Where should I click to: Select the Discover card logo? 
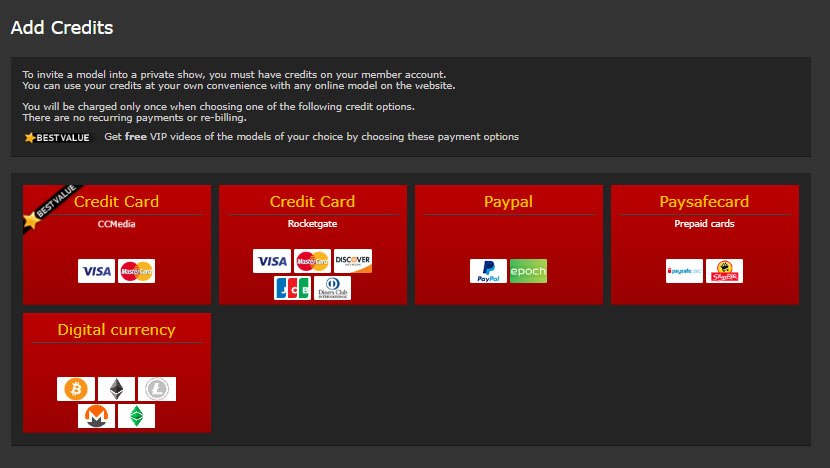(x=353, y=261)
